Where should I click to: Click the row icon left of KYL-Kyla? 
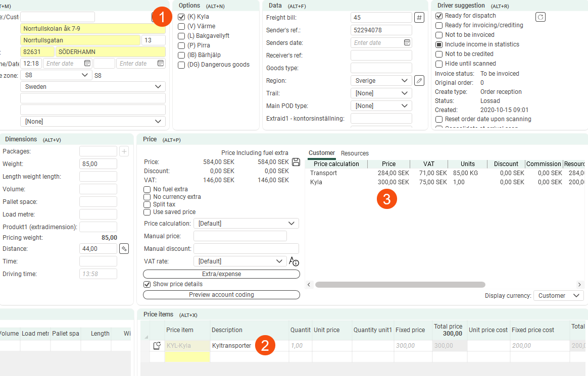(157, 346)
